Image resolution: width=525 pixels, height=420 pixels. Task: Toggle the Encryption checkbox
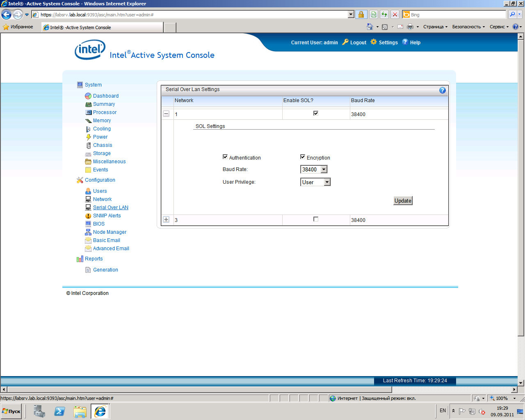pos(303,157)
